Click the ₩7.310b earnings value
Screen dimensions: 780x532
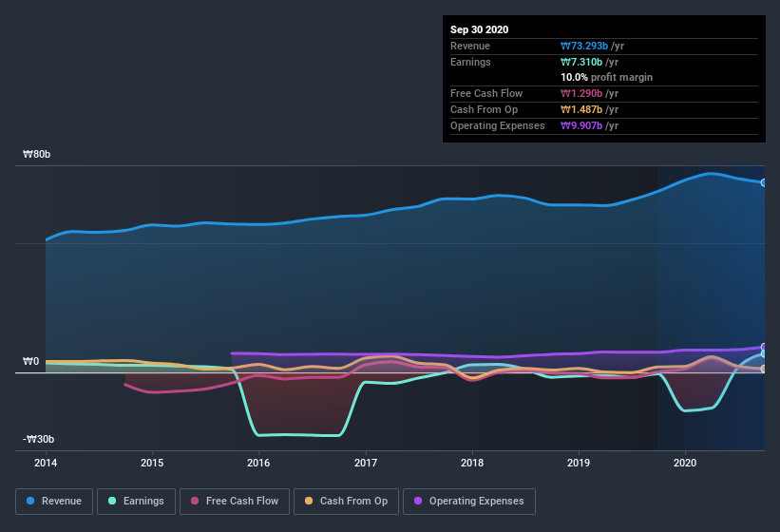point(581,62)
